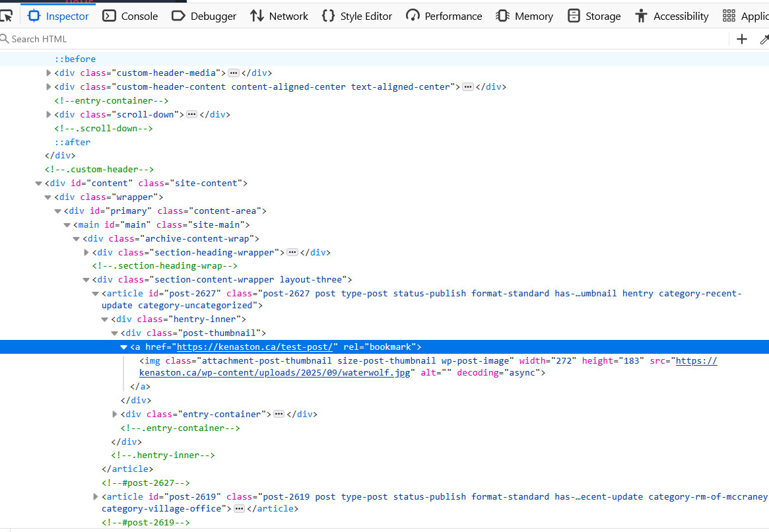Viewport: 769px width, 532px height.
Task: Open the Storage tab
Action: pos(594,16)
